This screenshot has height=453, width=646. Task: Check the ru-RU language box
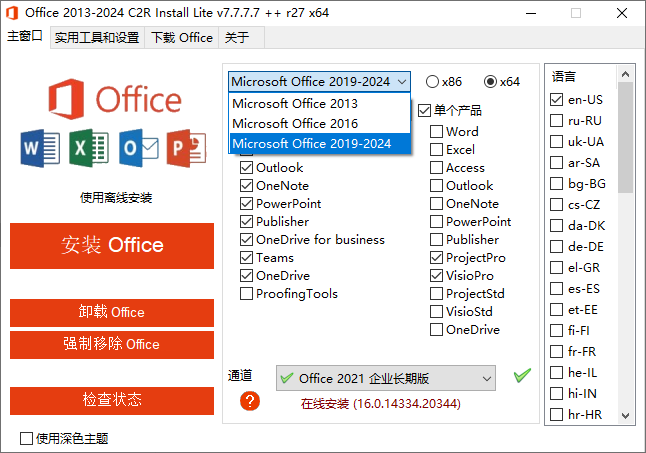click(x=557, y=120)
